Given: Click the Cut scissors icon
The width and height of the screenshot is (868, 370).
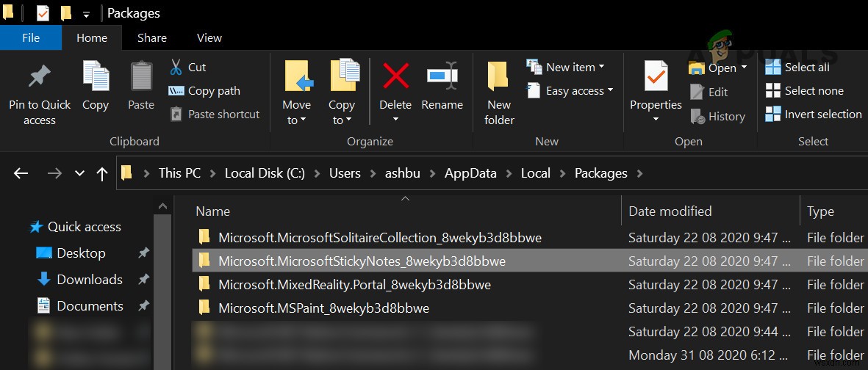Looking at the screenshot, I should (176, 68).
